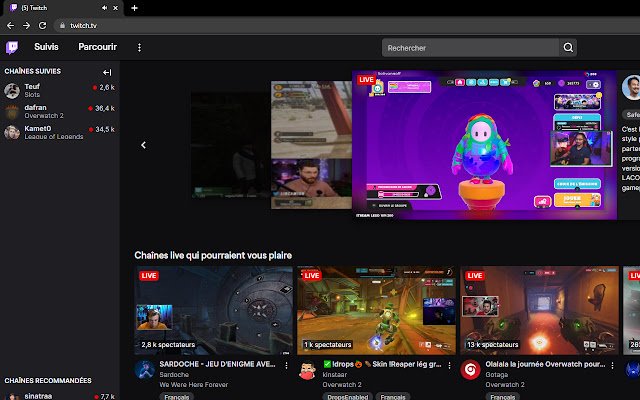Image resolution: width=640 pixels, height=400 pixels.
Task: Click the twitch.tv address bar
Action: 347,25
